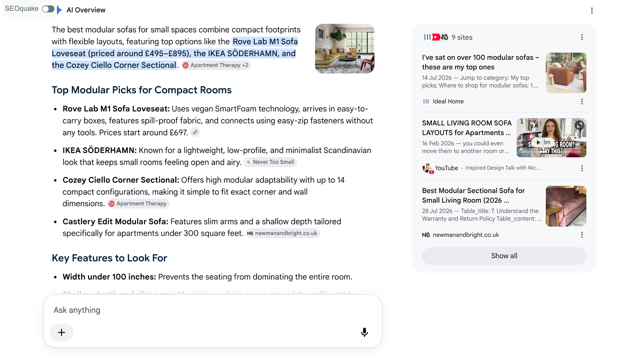This screenshot has height=364, width=621.
Task: Click the 'AI Overview' label
Action: point(86,10)
